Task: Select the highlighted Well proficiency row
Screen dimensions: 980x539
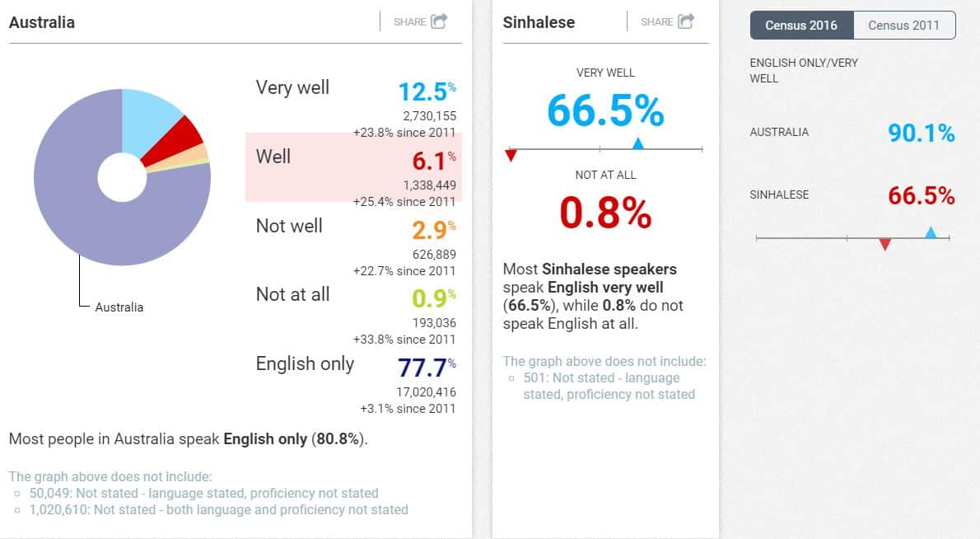Action: (x=353, y=166)
